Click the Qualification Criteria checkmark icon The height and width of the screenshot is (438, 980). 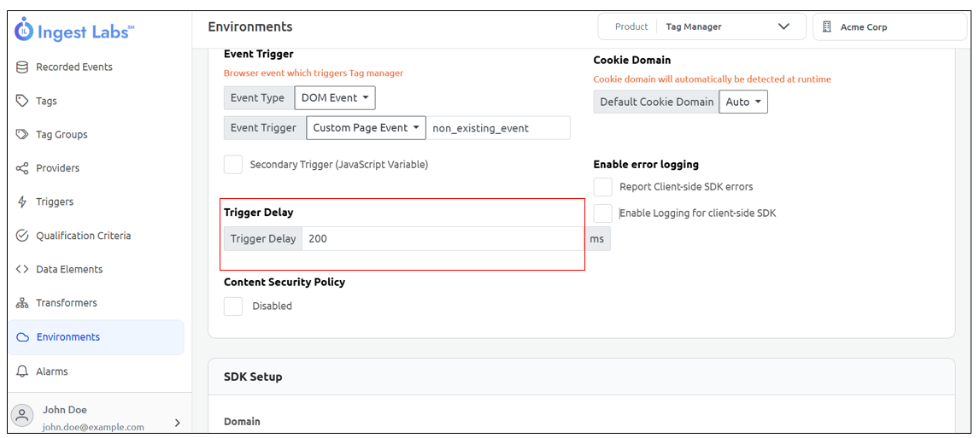tap(23, 236)
